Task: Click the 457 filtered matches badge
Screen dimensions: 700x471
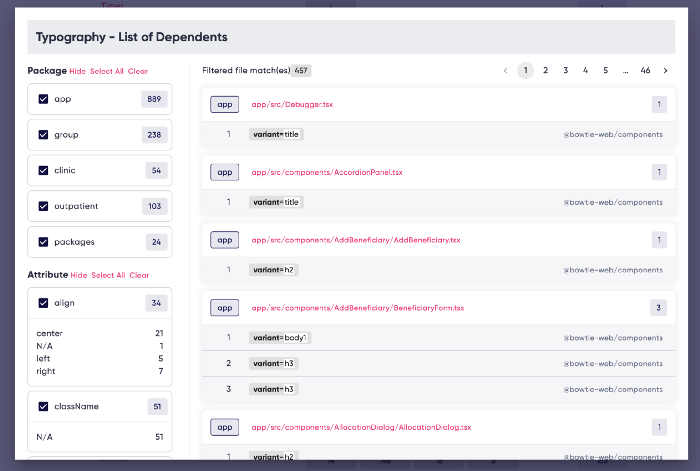Action: pyautogui.click(x=301, y=71)
